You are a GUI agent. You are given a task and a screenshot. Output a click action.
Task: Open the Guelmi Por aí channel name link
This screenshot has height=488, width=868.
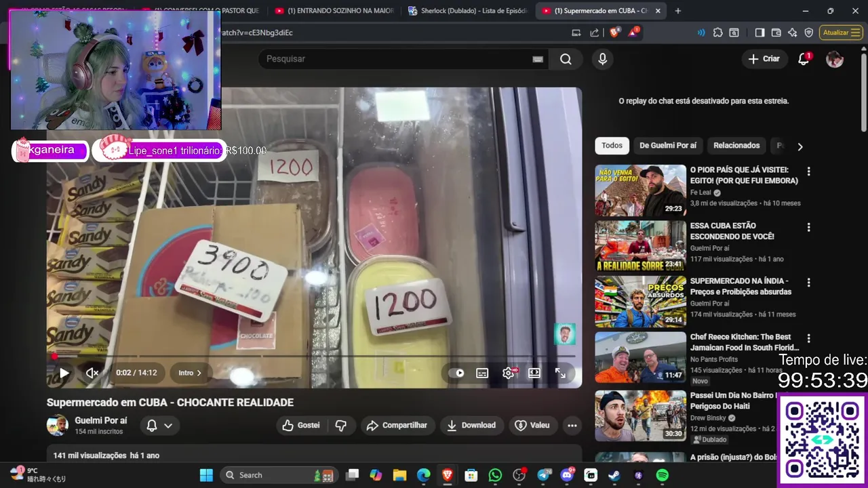(x=100, y=420)
